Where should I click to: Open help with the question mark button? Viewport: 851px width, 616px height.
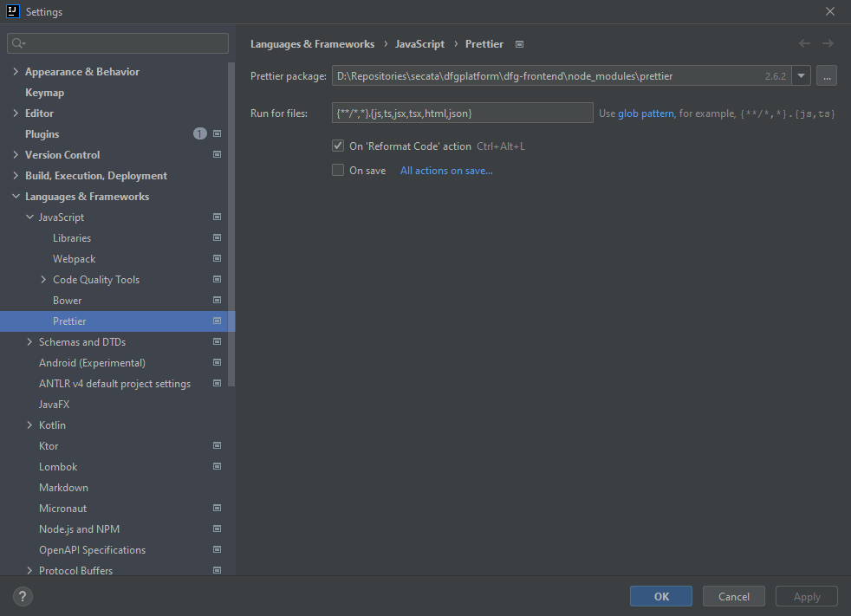pos(23,596)
